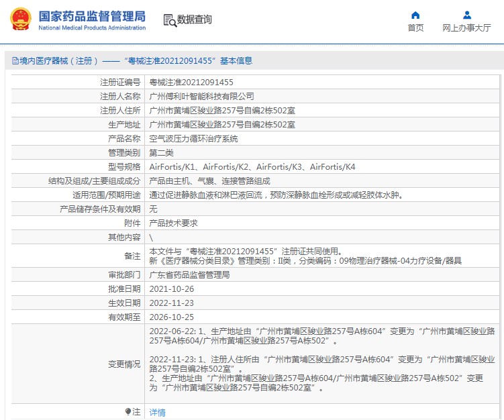The width and height of the screenshot is (504, 420).
Task: Click the 审批部门 row label
Action: click(124, 275)
